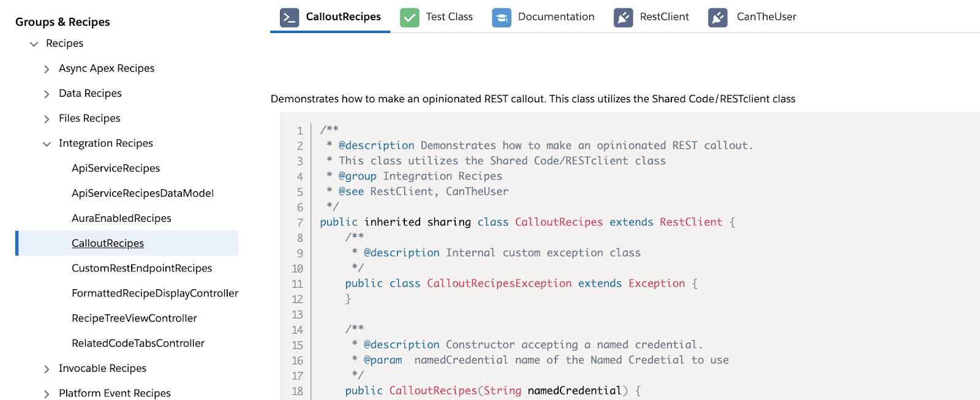This screenshot has width=980, height=400.
Task: Click Data Recipes label
Action: click(90, 94)
